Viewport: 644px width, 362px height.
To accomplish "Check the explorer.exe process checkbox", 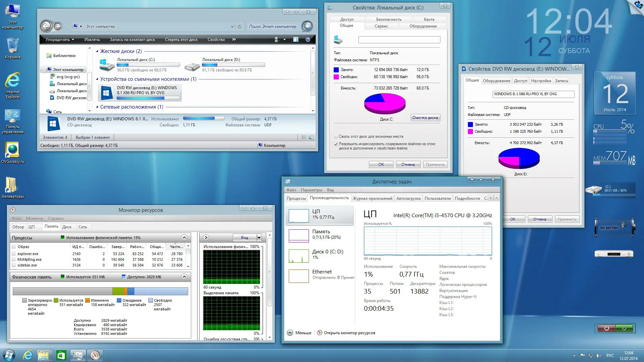I will click(x=14, y=254).
